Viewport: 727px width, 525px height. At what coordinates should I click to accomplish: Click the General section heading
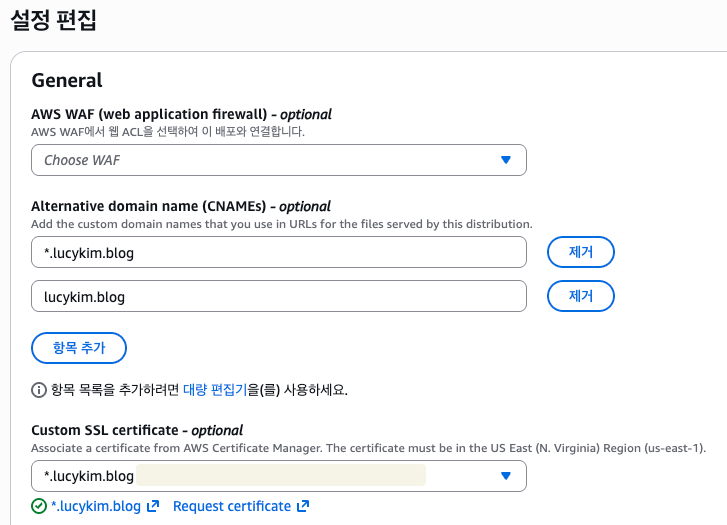[67, 80]
